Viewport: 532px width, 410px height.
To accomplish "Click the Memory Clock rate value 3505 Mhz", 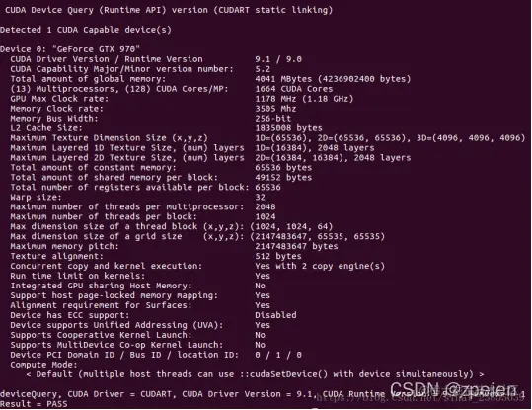I will (275, 109).
